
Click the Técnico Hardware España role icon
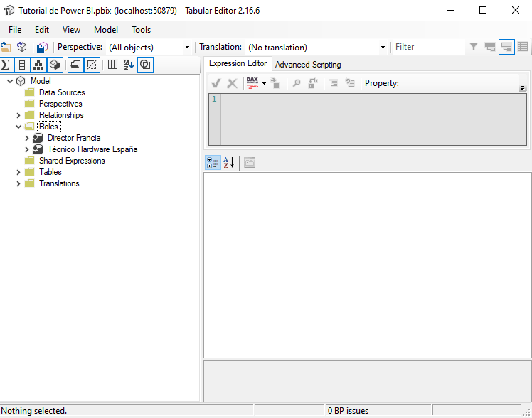[38, 149]
